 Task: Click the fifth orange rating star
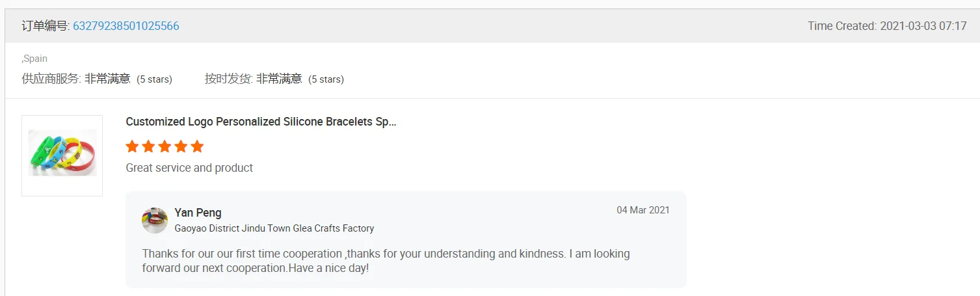[x=198, y=146]
